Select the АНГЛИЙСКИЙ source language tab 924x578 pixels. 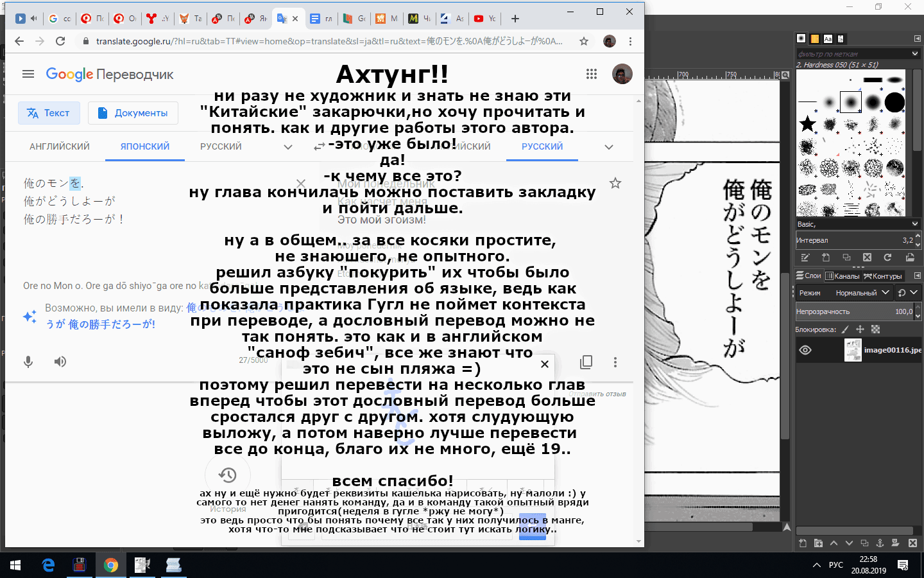coord(60,146)
